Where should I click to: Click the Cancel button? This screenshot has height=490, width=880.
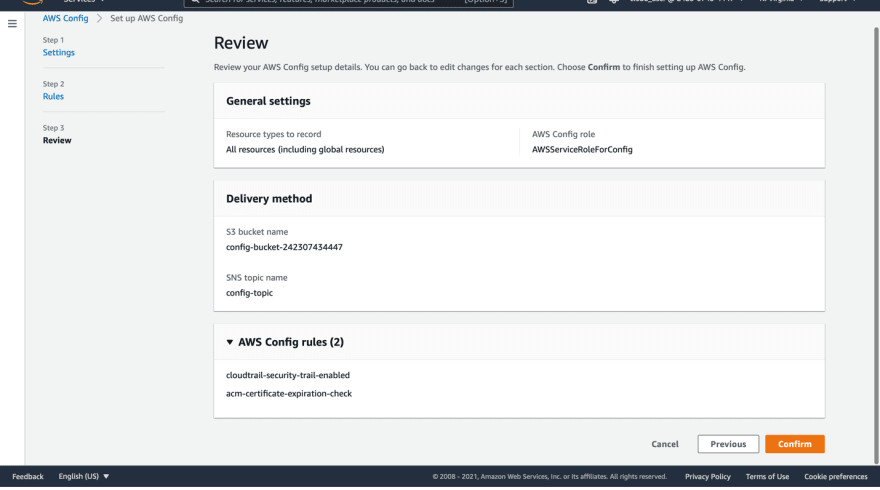tap(664, 444)
